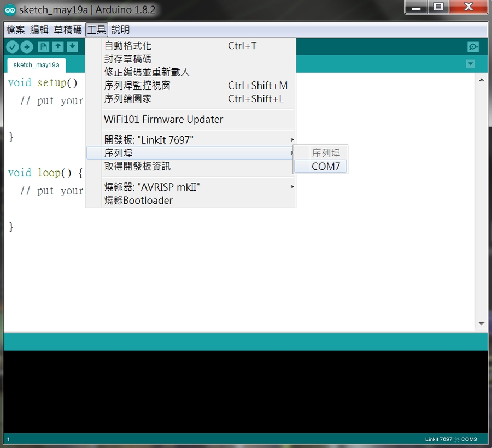Click the Verify sketch checkmark icon

click(x=12, y=47)
